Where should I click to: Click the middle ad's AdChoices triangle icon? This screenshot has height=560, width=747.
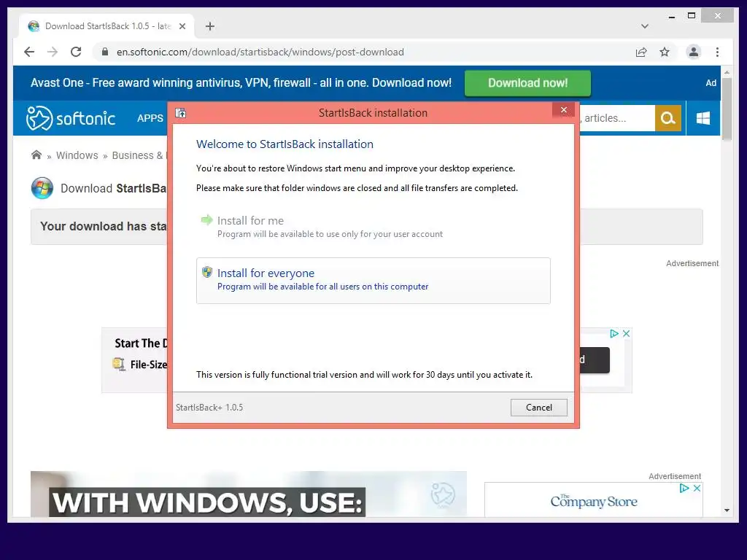coord(614,334)
